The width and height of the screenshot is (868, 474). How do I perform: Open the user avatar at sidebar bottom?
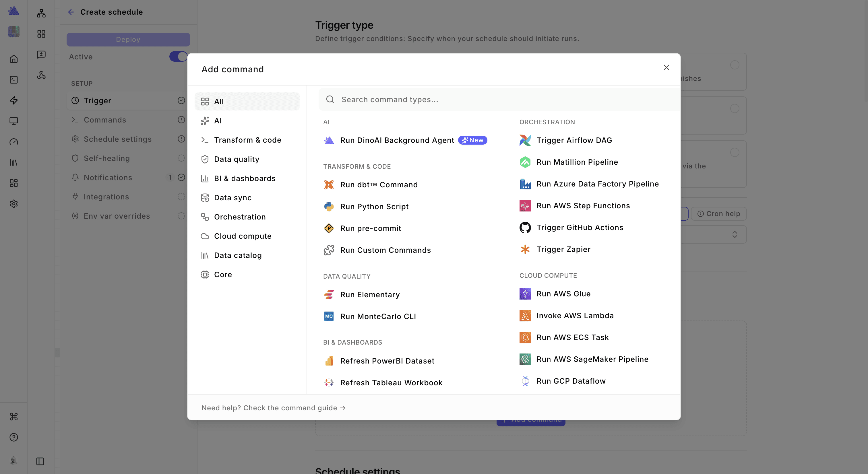14,461
